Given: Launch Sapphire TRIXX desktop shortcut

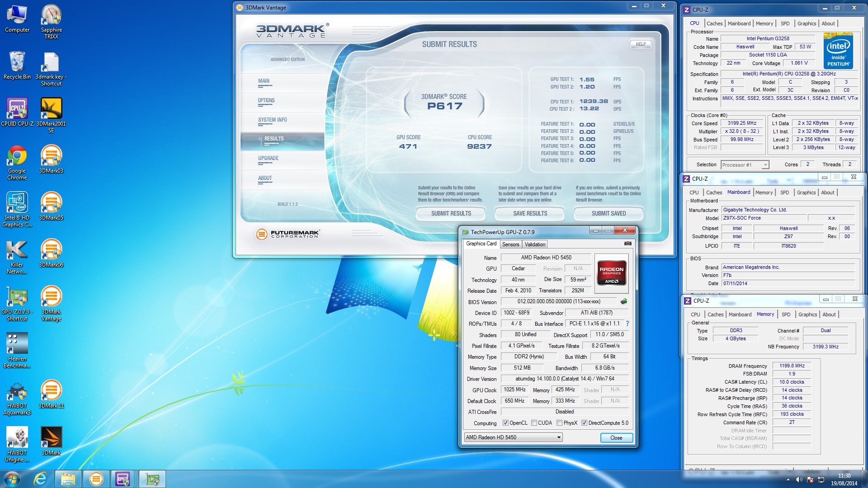Looking at the screenshot, I should coord(51,22).
